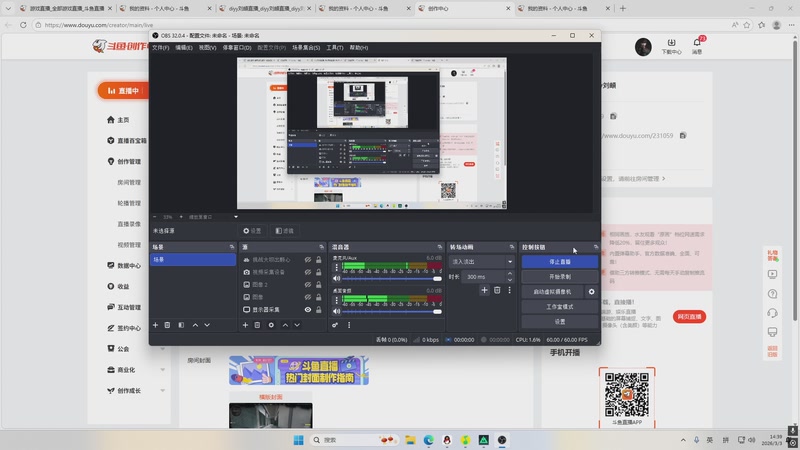The height and width of the screenshot is (450, 800).
Task: Open the OBS 工具(T) menu
Action: pyautogui.click(x=335, y=47)
